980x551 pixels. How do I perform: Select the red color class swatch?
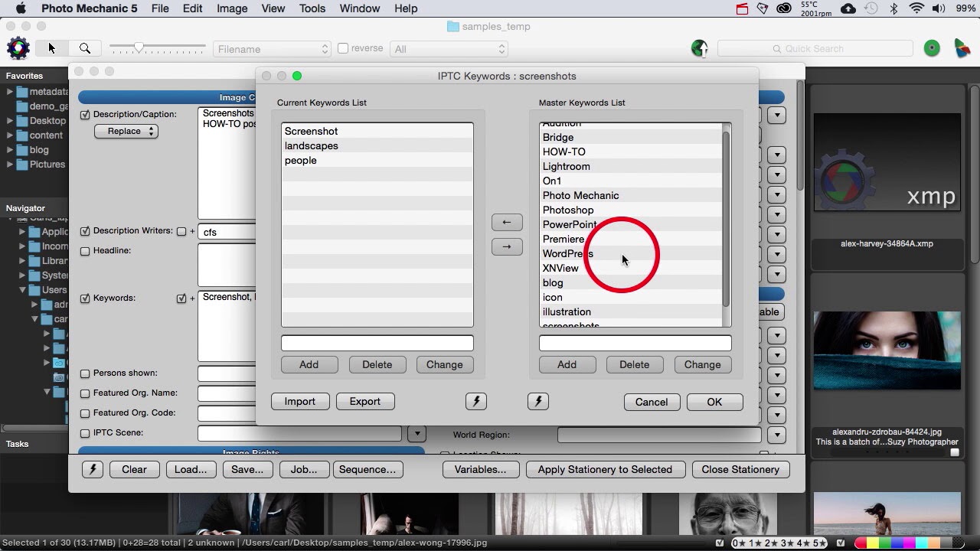click(x=861, y=543)
